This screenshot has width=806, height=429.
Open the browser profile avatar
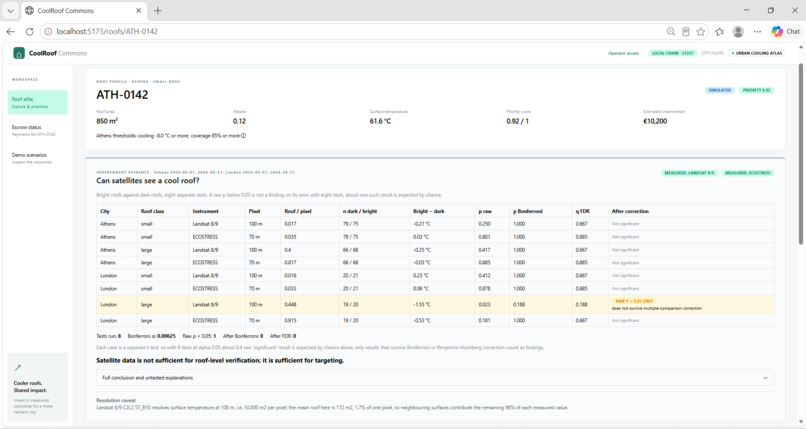pos(738,31)
